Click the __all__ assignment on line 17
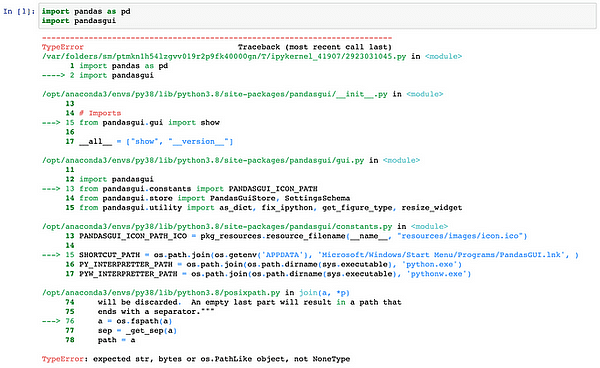The image size is (600, 368). (x=156, y=142)
